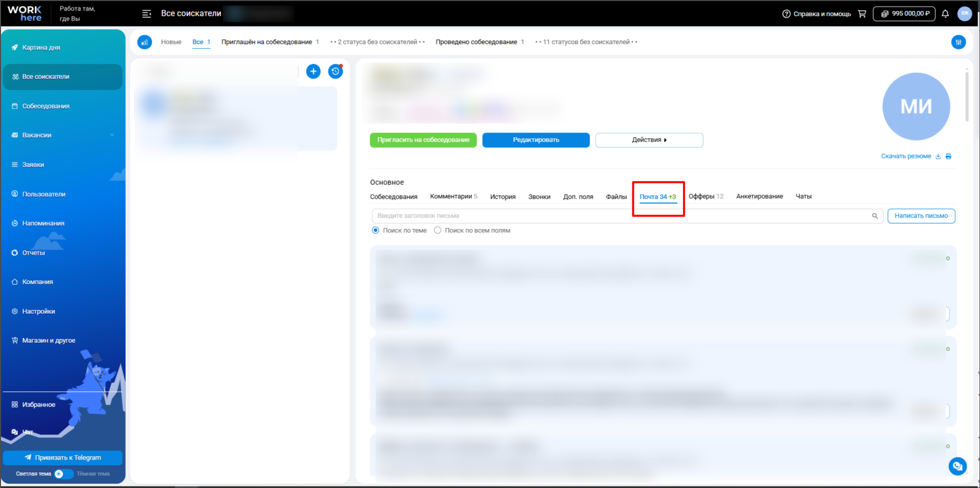The height and width of the screenshot is (488, 980).
Task: Switch to История tab
Action: pyautogui.click(x=503, y=197)
